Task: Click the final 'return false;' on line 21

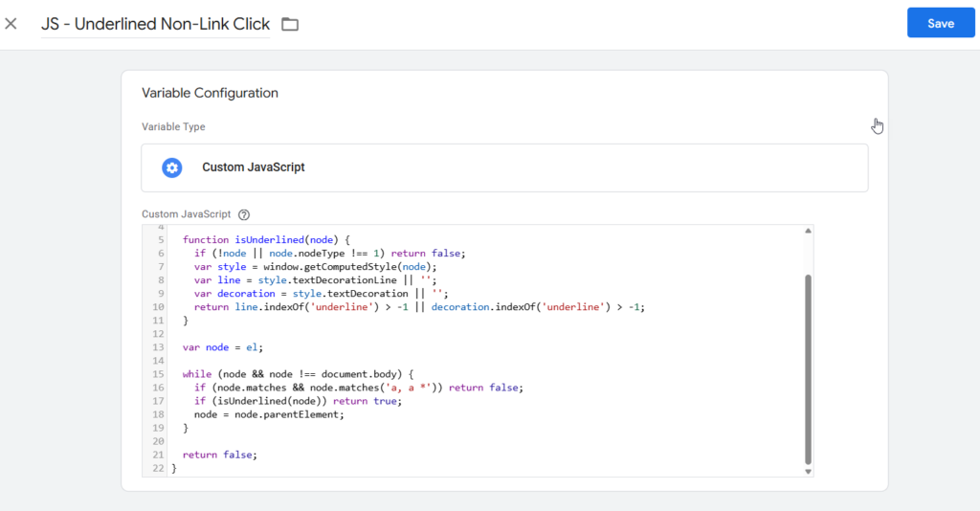Action: click(x=220, y=455)
